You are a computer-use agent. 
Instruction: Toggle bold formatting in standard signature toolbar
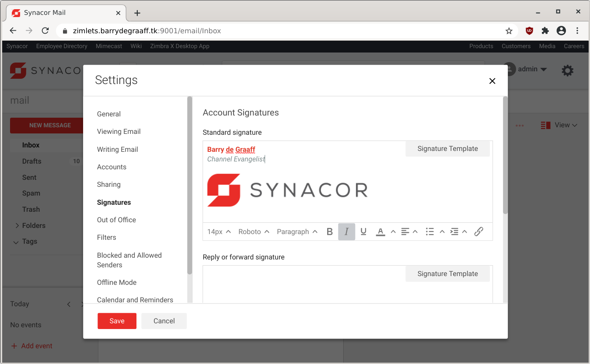[x=330, y=232]
